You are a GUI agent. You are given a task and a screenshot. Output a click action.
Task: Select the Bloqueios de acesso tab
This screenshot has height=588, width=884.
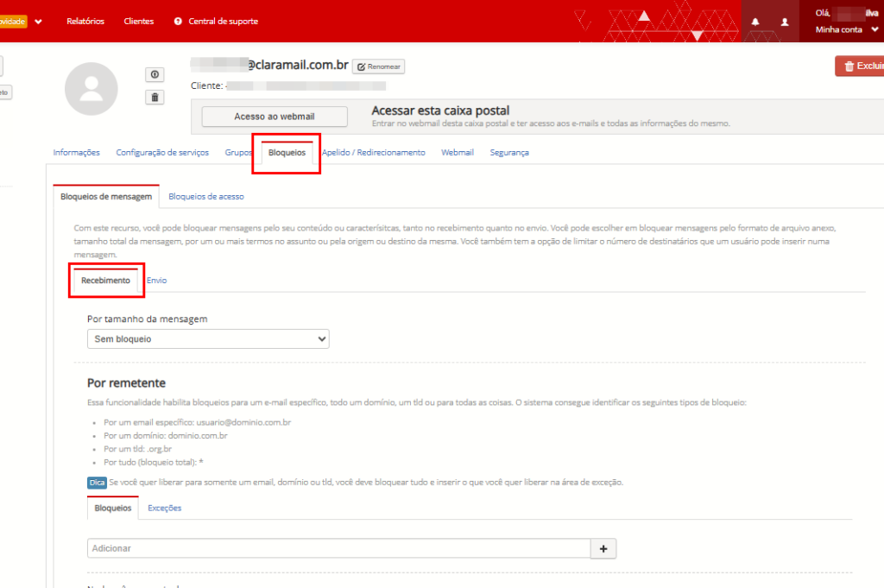(x=206, y=197)
